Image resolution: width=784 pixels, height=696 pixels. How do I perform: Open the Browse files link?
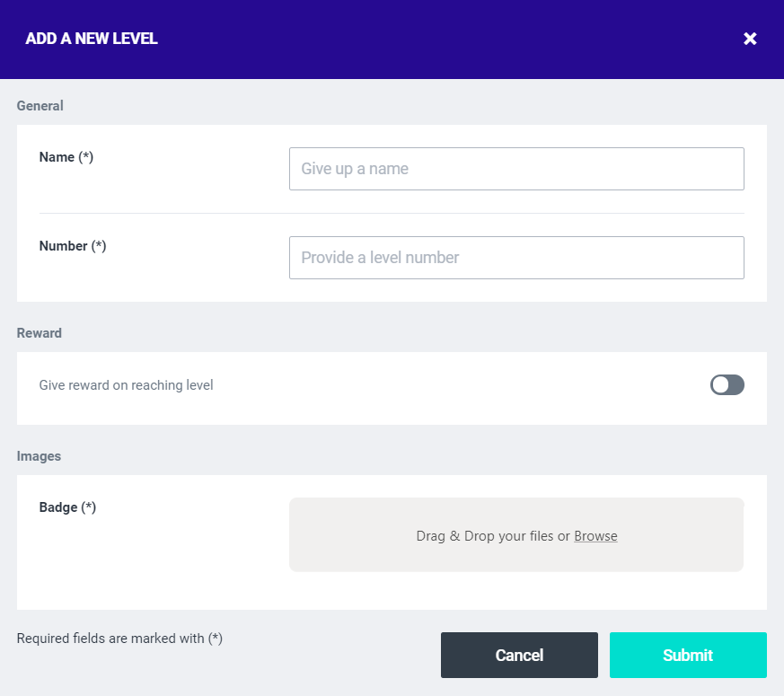click(595, 536)
